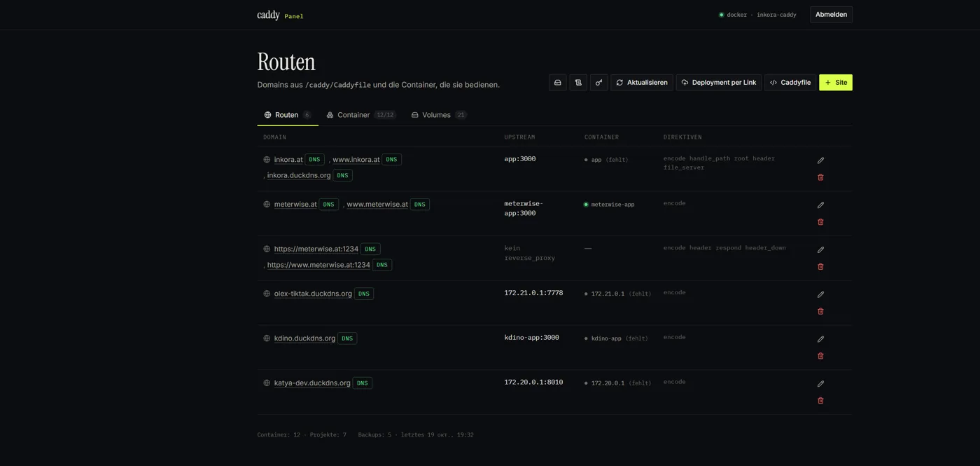The image size is (980, 466).
Task: Switch to the Container tab
Action: click(361, 115)
